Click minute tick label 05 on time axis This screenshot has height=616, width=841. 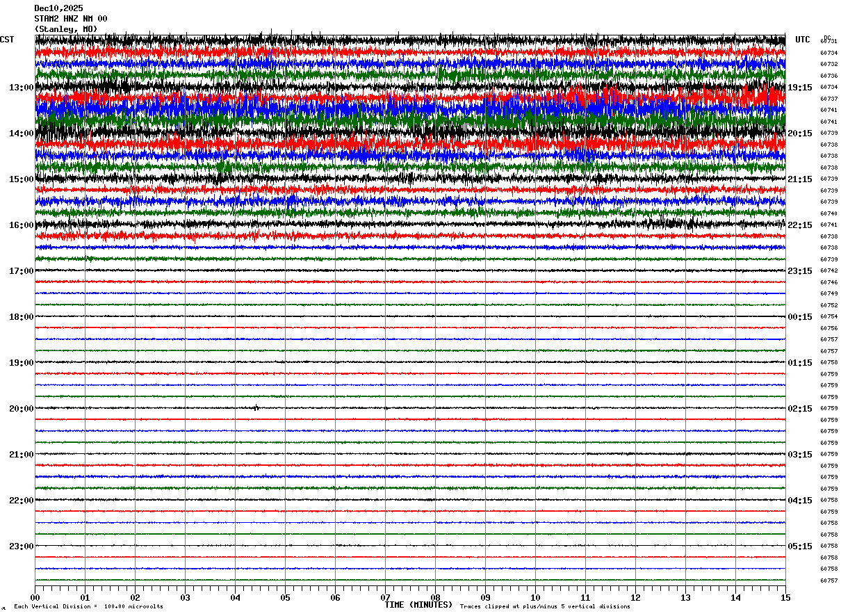pyautogui.click(x=285, y=597)
